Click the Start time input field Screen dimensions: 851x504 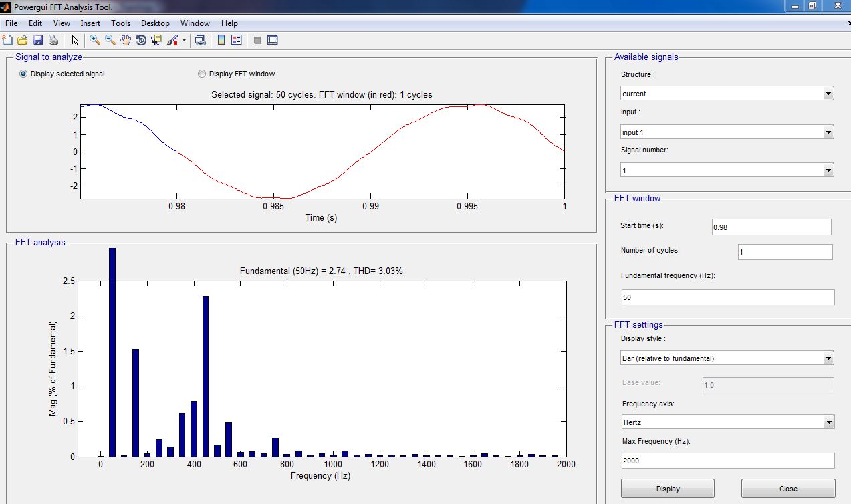(x=771, y=227)
